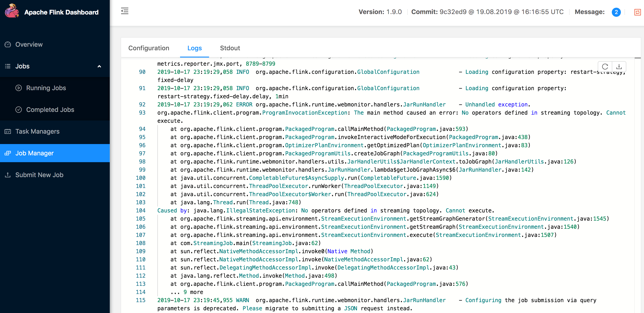
Task: Click 'CompletableFuture.java:1590' on line 100
Action: 405,178
